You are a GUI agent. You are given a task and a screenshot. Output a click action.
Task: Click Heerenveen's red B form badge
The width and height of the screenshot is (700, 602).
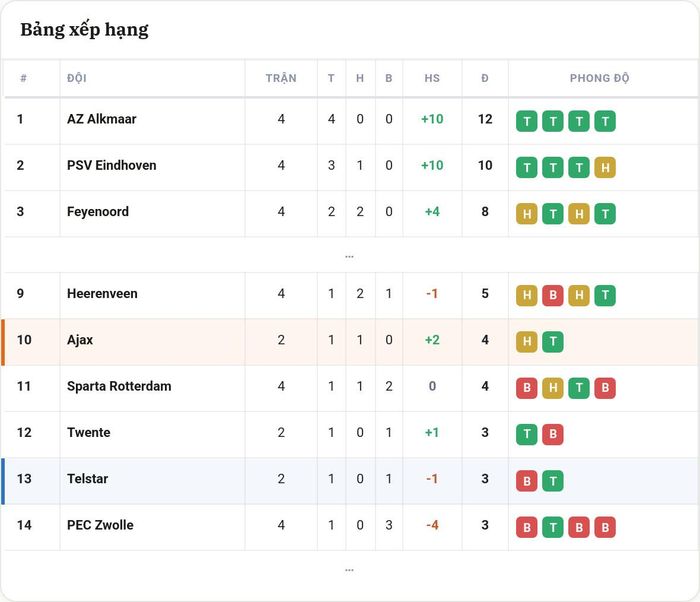point(553,295)
